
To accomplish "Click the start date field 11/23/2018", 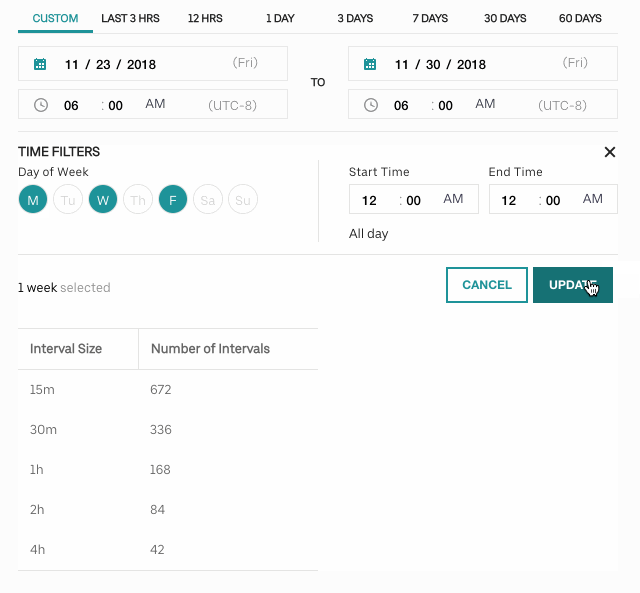I will 110,64.
